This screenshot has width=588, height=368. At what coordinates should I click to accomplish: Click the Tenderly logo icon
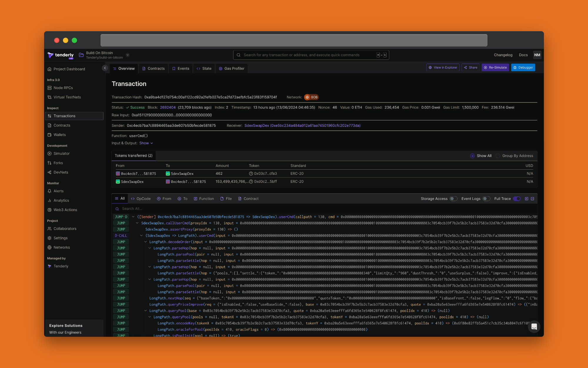coord(51,55)
